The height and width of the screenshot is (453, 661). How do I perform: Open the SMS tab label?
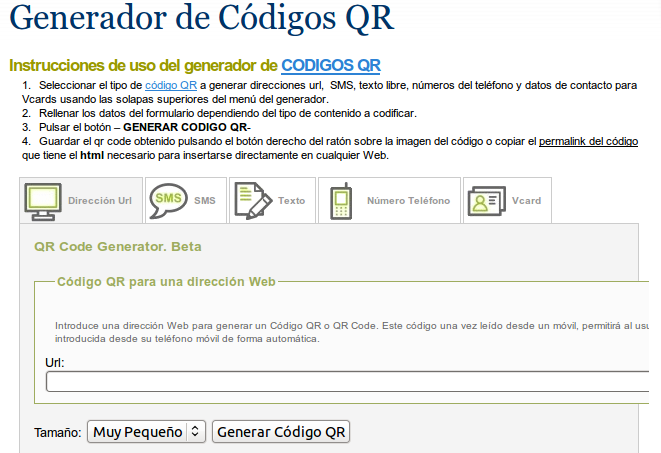[204, 201]
